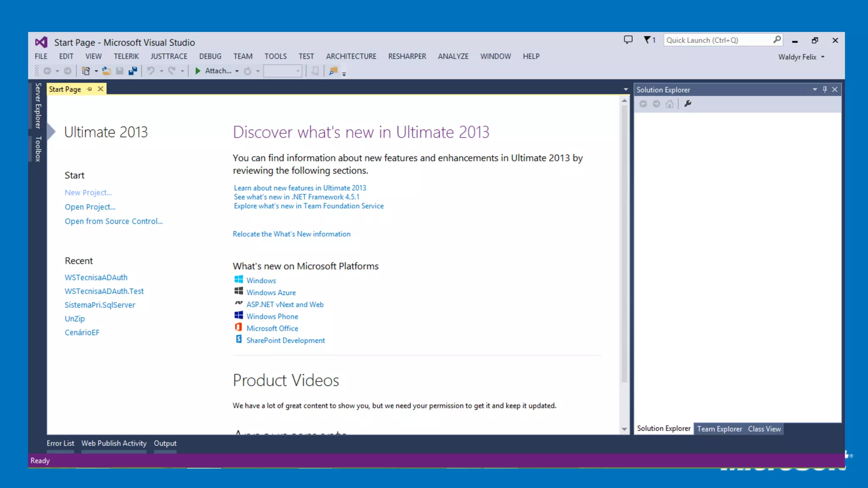
Task: Start debugging with the green Attach arrow
Action: 198,71
